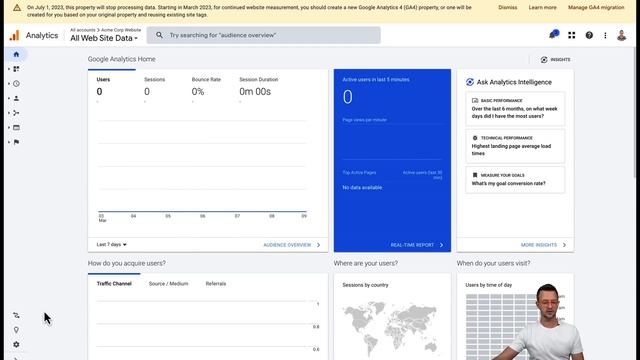
Task: Open Audience person icon in sidebar
Action: pyautogui.click(x=16, y=98)
